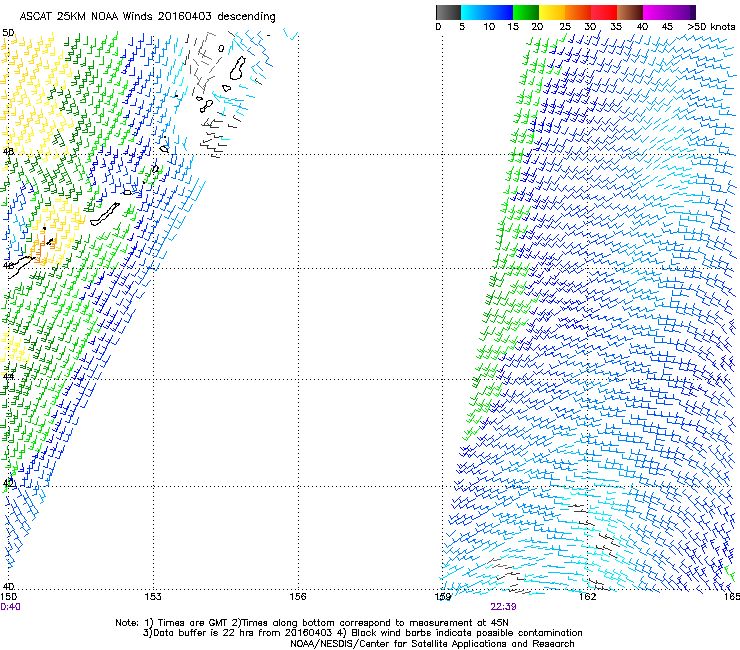
Task: Click the '50' latitude label on the left axis
Action: (8, 33)
